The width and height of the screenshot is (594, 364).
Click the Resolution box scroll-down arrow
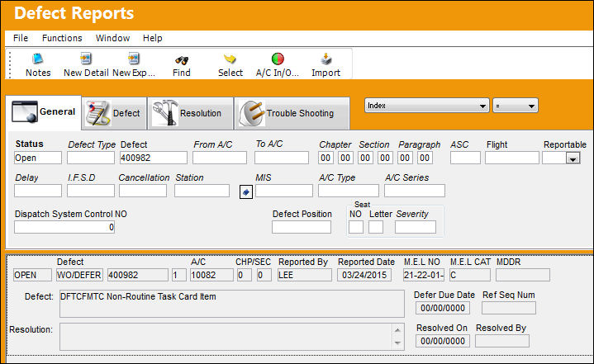click(397, 343)
